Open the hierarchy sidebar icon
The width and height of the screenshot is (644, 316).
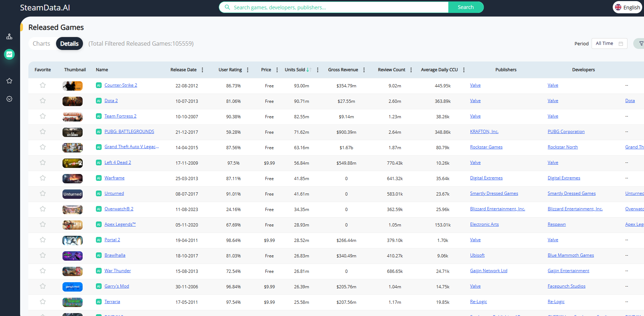pos(9,36)
